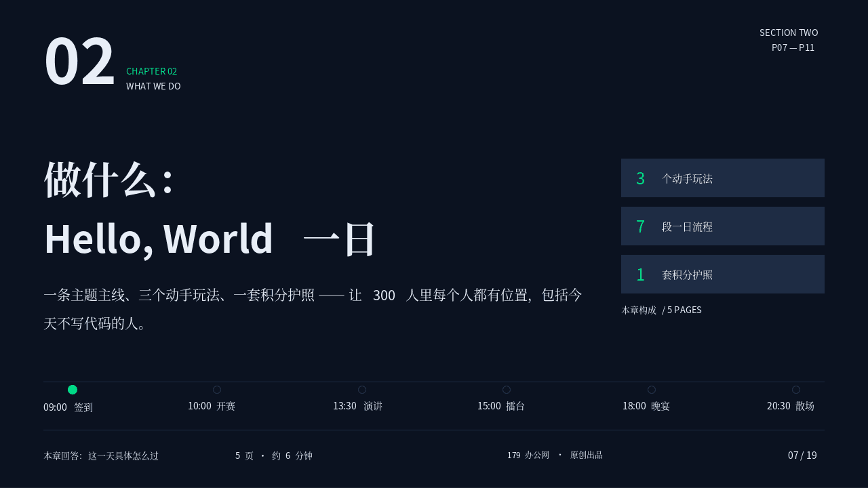Select the 10:00 开赛 timeline dot

pyautogui.click(x=217, y=390)
